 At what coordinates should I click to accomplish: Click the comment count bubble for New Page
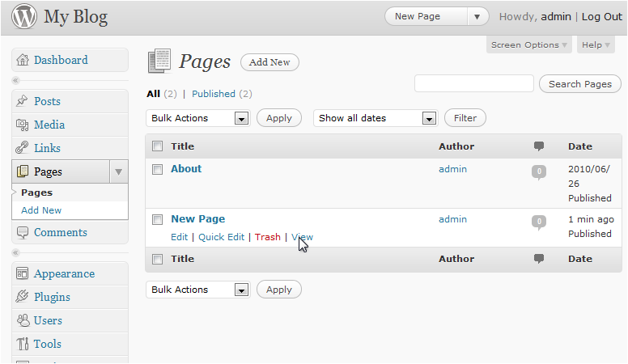[539, 222]
